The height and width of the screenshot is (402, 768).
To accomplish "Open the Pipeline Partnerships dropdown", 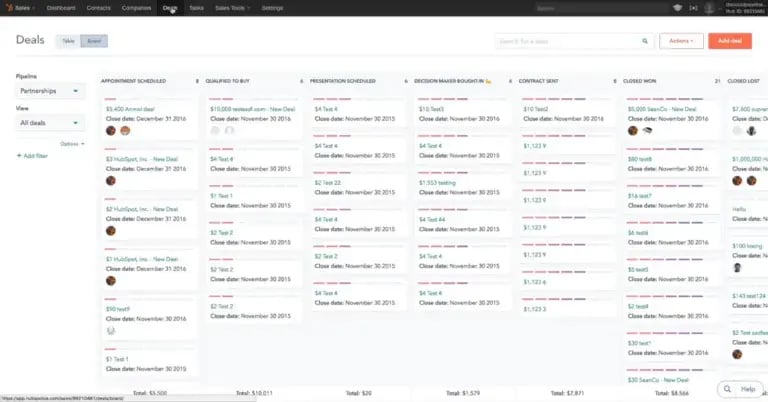I will point(49,91).
